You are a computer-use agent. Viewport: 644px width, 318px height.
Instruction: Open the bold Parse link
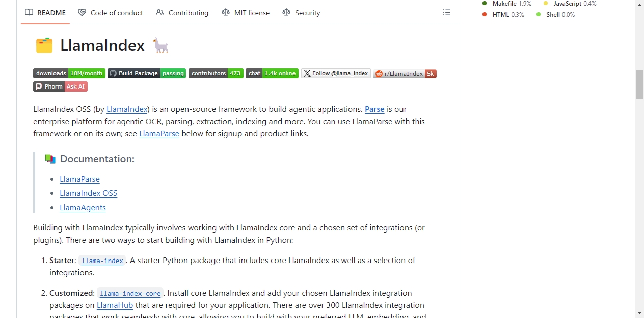(x=374, y=109)
